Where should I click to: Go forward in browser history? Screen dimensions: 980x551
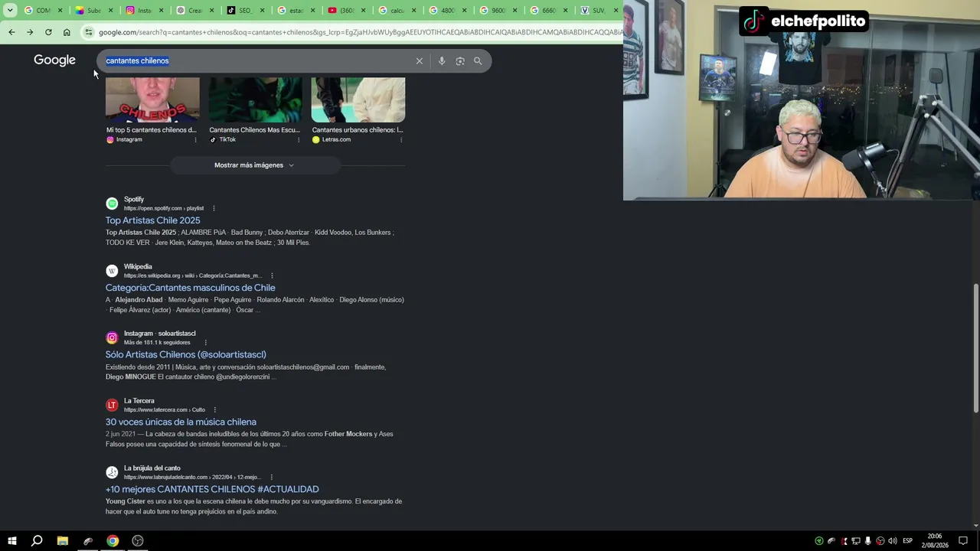pyautogui.click(x=30, y=32)
